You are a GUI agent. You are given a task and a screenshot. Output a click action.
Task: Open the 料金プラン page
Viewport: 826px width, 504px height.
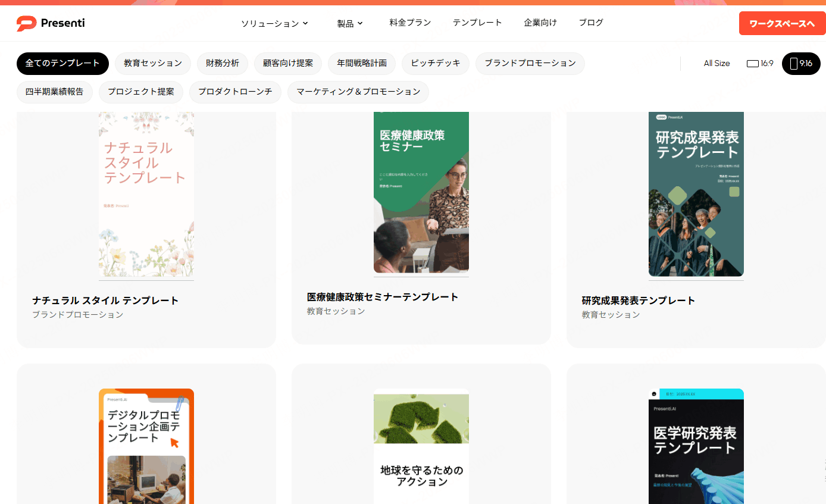click(410, 23)
